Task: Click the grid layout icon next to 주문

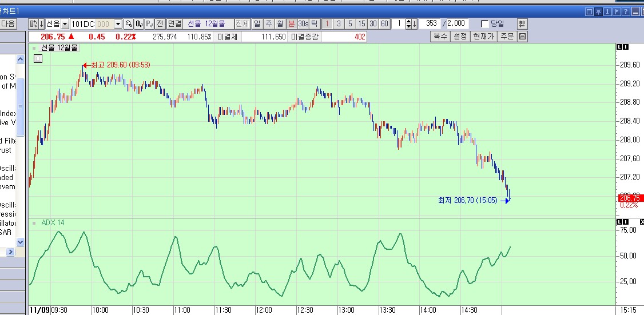Action: pyautogui.click(x=522, y=36)
